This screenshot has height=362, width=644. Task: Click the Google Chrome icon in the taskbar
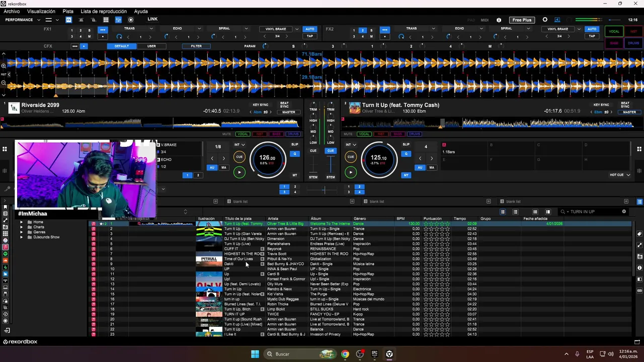coord(345,354)
